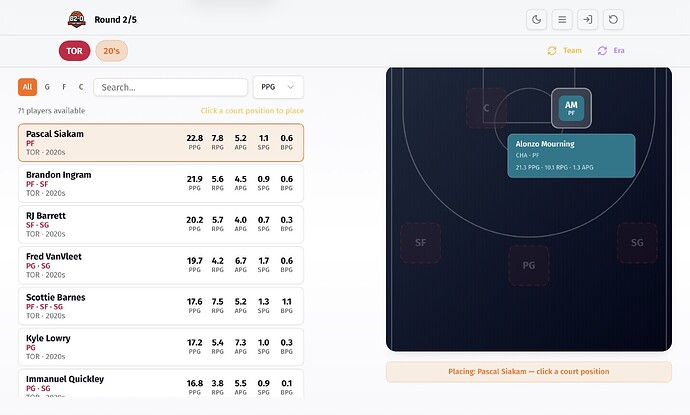Viewport: 690px width, 415px height.
Task: Pick the Immanuel Quickley player card
Action: (x=161, y=383)
